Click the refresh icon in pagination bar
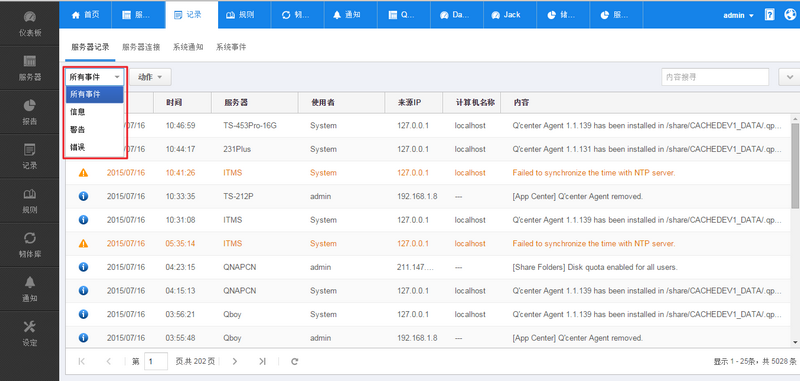The height and width of the screenshot is (381, 800). [294, 361]
